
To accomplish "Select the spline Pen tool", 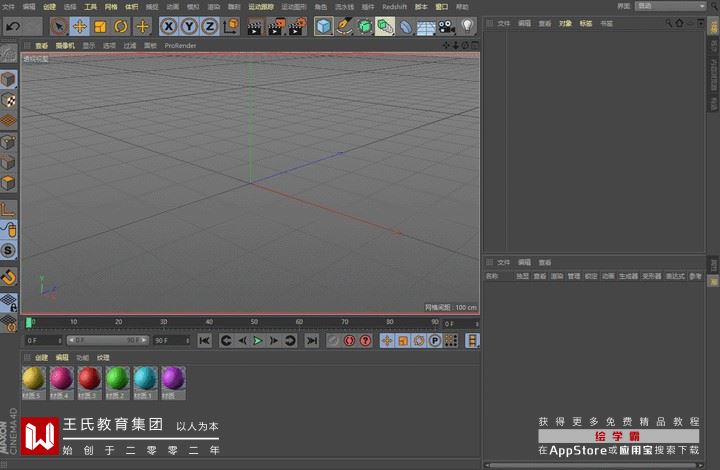I will click(x=344, y=26).
